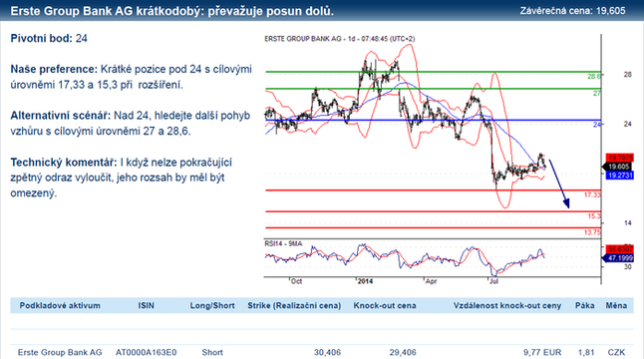This screenshot has width=644, height=359.
Task: Click the 'RSI14 - 9MA' indicator label
Action: [x=283, y=243]
